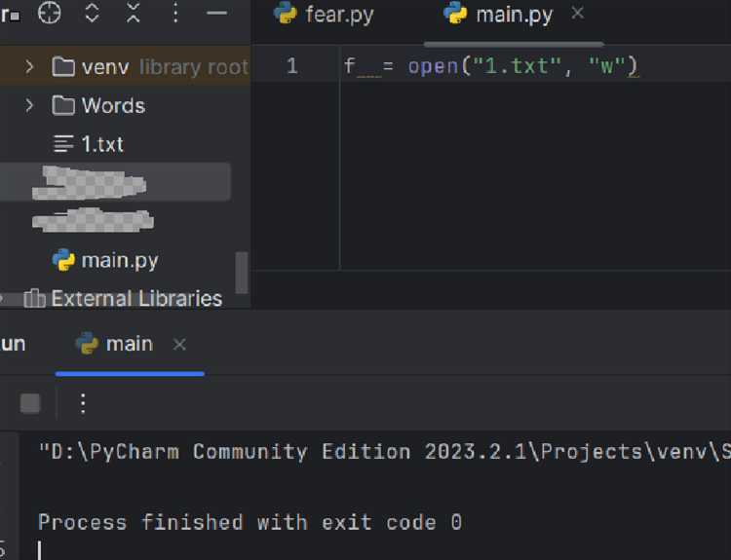The image size is (731, 560).
Task: Open the project panel options three-dot menu
Action: (175, 12)
